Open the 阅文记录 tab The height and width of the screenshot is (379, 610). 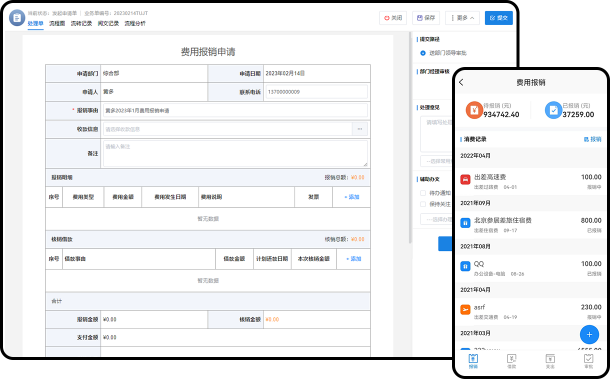pos(108,23)
